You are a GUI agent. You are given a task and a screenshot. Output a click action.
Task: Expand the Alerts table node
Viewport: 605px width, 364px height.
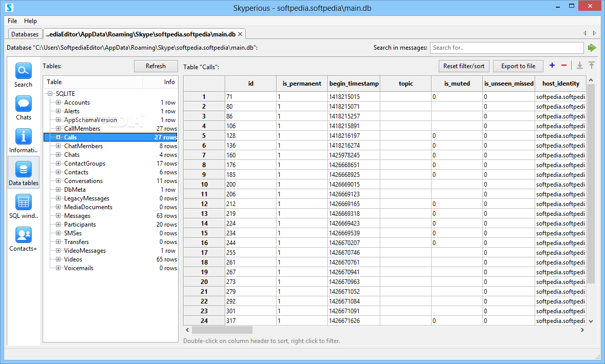58,111
